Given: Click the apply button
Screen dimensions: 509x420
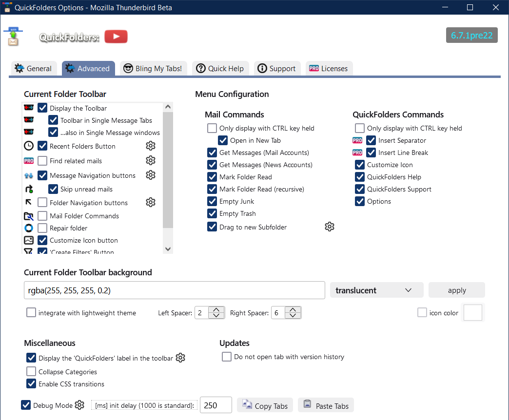Looking at the screenshot, I should (457, 290).
